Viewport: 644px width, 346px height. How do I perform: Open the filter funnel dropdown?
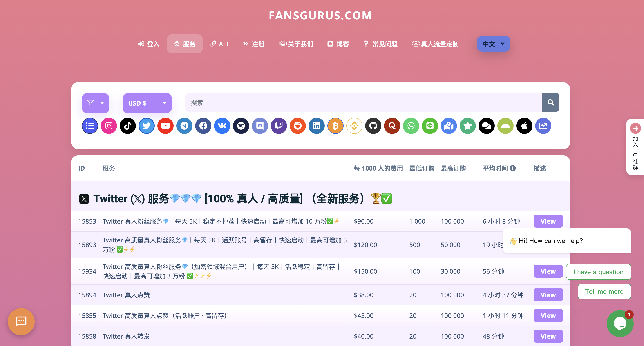(96, 103)
